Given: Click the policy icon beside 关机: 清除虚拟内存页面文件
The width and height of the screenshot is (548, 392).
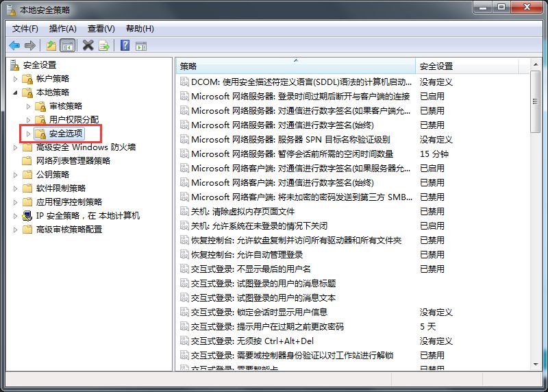Looking at the screenshot, I should pyautogui.click(x=184, y=211).
